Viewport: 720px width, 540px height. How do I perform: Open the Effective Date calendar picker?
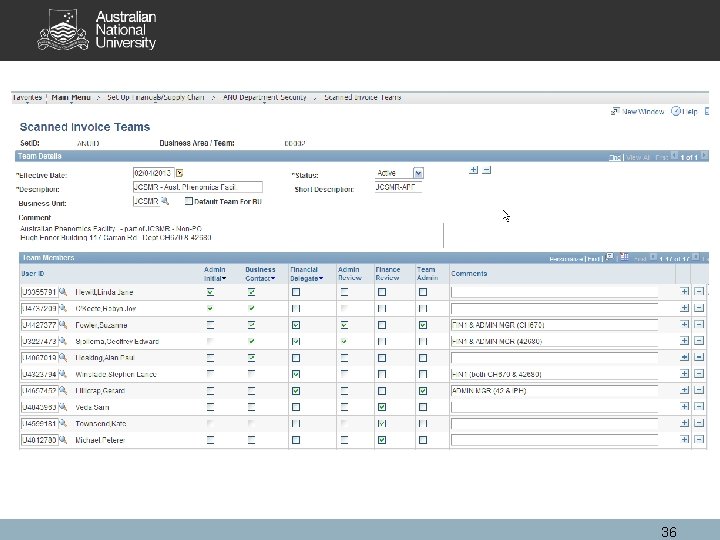[180, 173]
